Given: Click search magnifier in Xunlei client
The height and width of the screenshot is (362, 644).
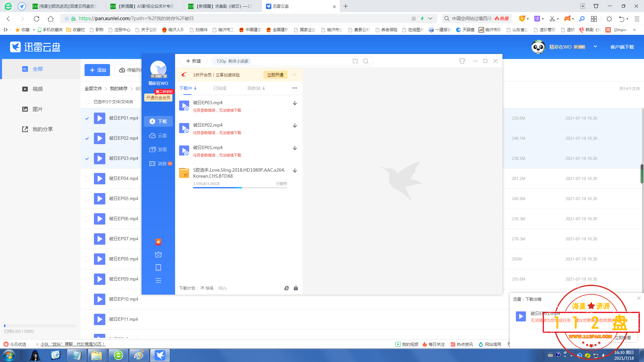Looking at the screenshot, I should point(366,61).
